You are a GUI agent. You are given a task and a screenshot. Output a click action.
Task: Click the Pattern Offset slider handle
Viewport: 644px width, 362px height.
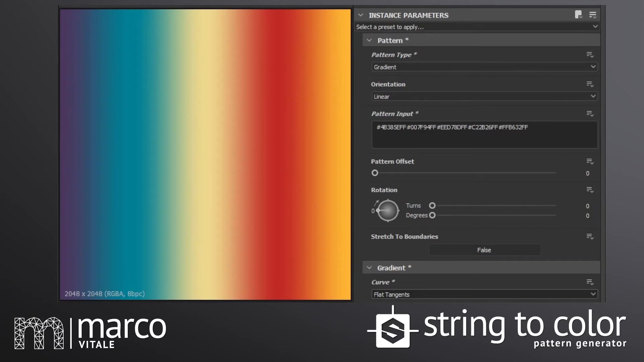click(375, 173)
